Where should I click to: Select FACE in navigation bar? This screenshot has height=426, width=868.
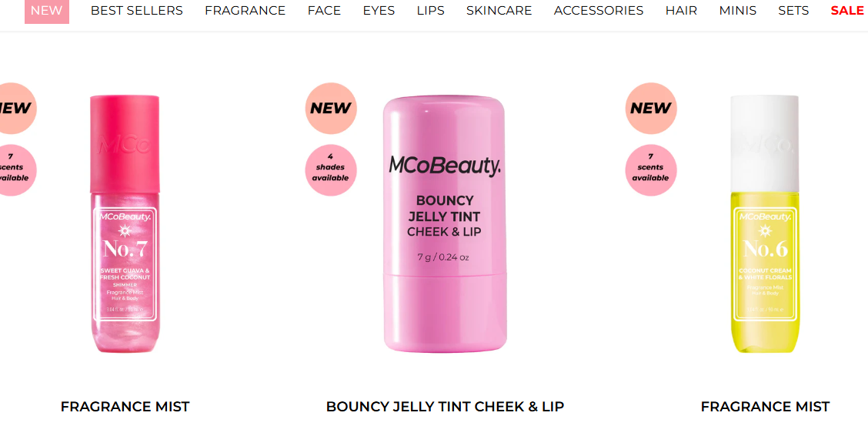[x=325, y=11]
